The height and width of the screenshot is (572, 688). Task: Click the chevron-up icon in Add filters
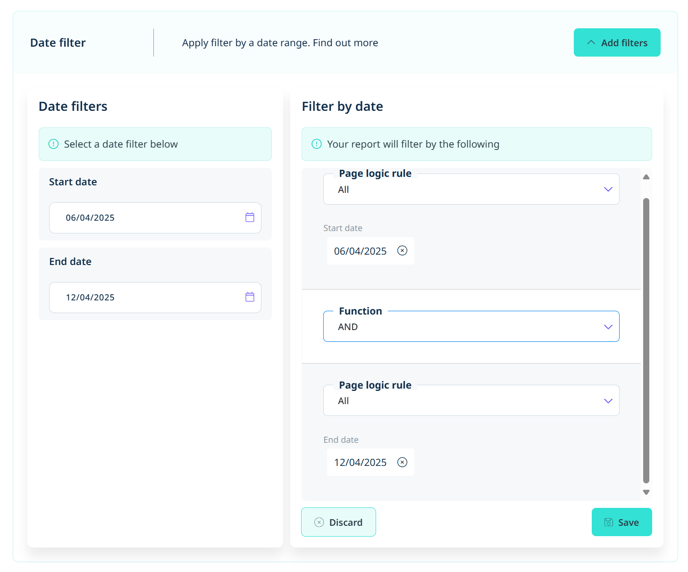[x=591, y=43]
